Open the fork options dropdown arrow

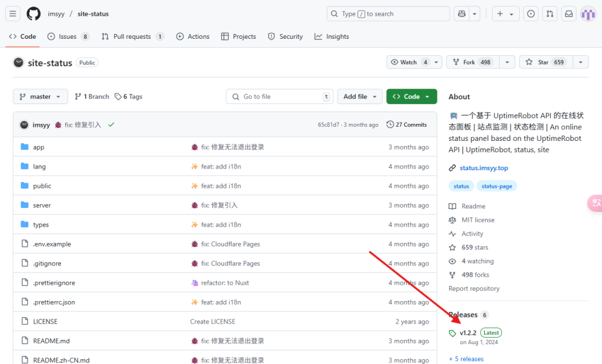click(x=507, y=62)
